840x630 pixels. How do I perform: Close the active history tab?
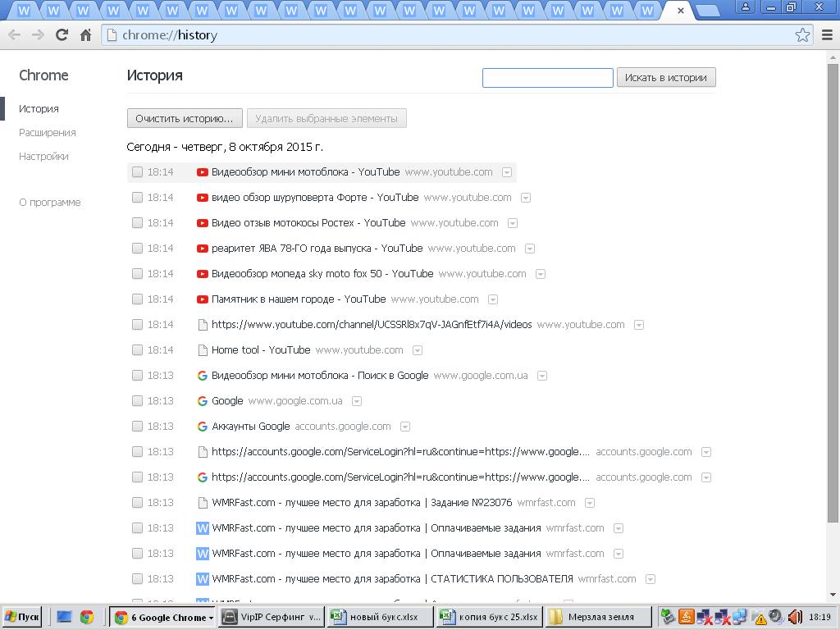[680, 10]
